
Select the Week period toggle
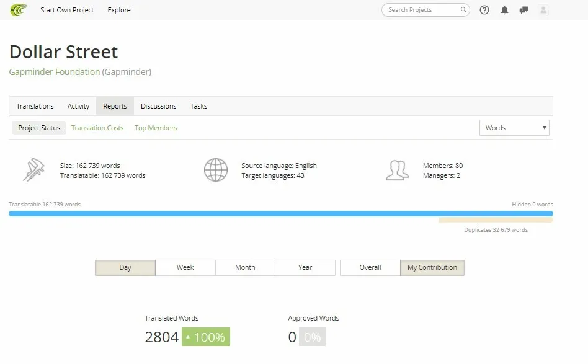point(185,268)
